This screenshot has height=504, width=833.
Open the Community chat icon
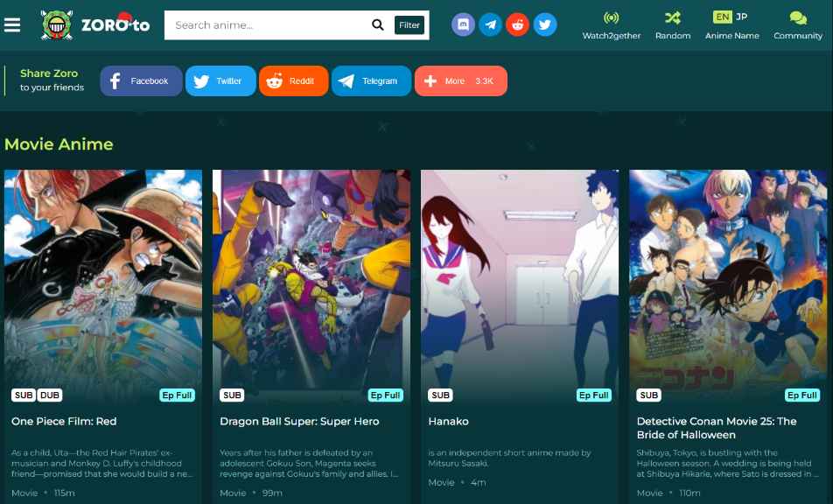pos(797,24)
